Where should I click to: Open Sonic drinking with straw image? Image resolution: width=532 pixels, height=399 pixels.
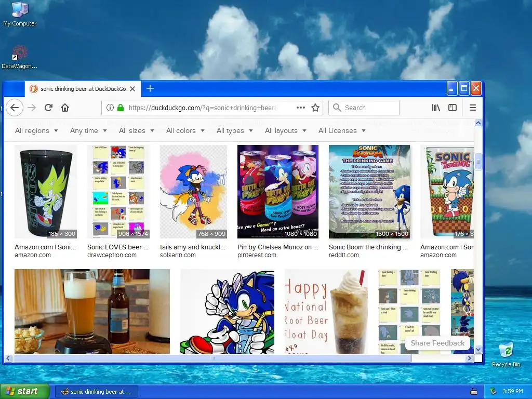[x=227, y=312]
